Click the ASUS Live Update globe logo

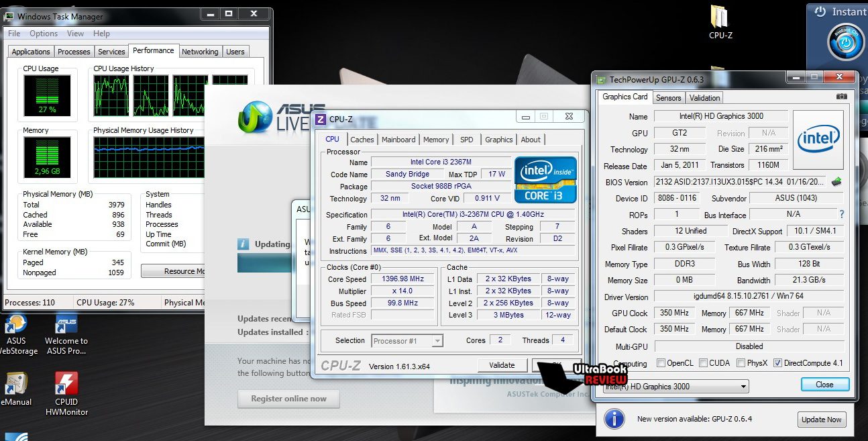pyautogui.click(x=255, y=116)
